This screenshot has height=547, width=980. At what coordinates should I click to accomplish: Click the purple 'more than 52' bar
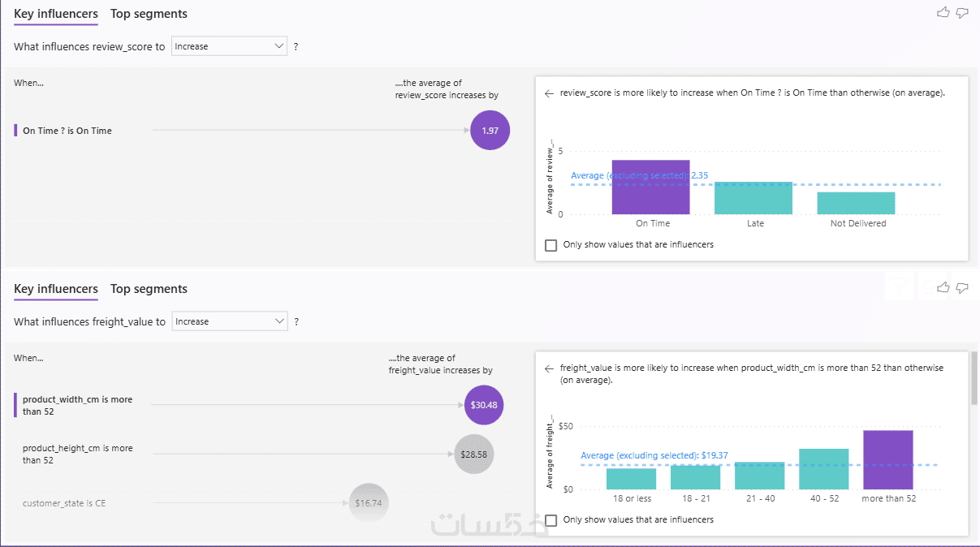888,460
